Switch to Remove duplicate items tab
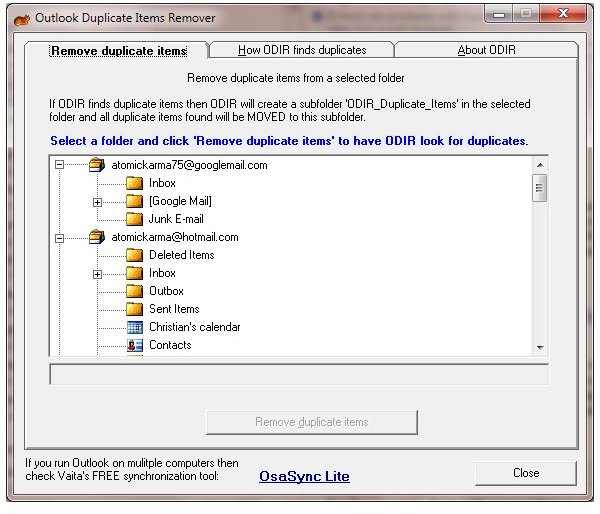Screen dimensions: 600x514 click(x=119, y=51)
